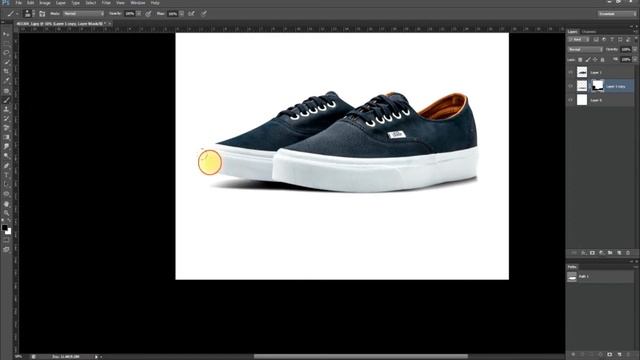The height and width of the screenshot is (360, 640).
Task: Select the Healing Brush tool
Action: pos(6,91)
